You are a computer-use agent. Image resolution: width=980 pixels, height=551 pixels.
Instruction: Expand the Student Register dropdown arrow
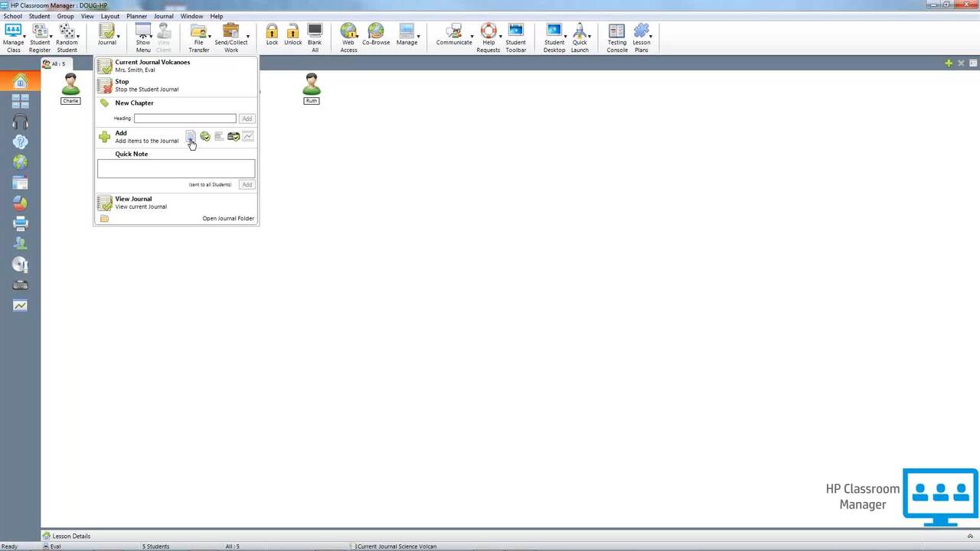point(51,36)
